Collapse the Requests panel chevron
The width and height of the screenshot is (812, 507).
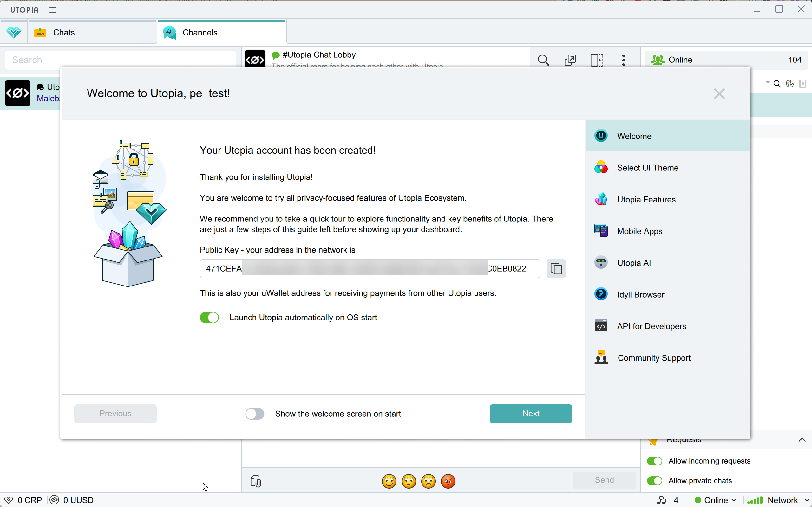click(x=802, y=440)
